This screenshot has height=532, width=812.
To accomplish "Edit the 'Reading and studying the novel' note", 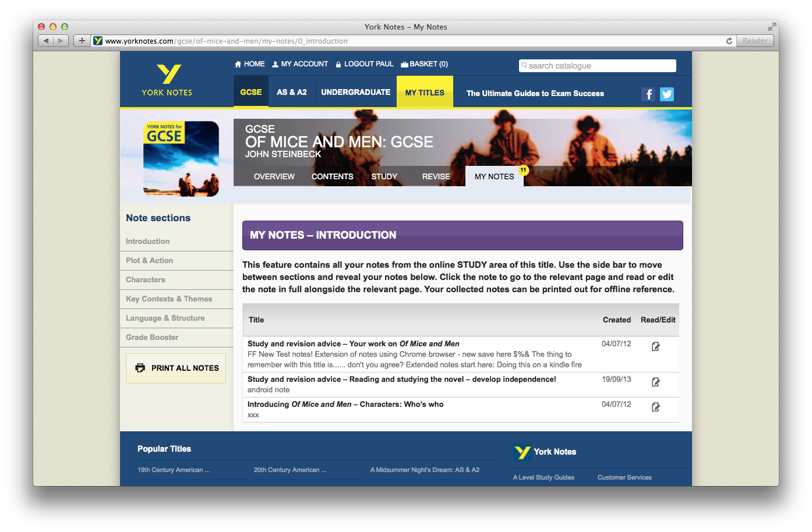I will (x=655, y=382).
